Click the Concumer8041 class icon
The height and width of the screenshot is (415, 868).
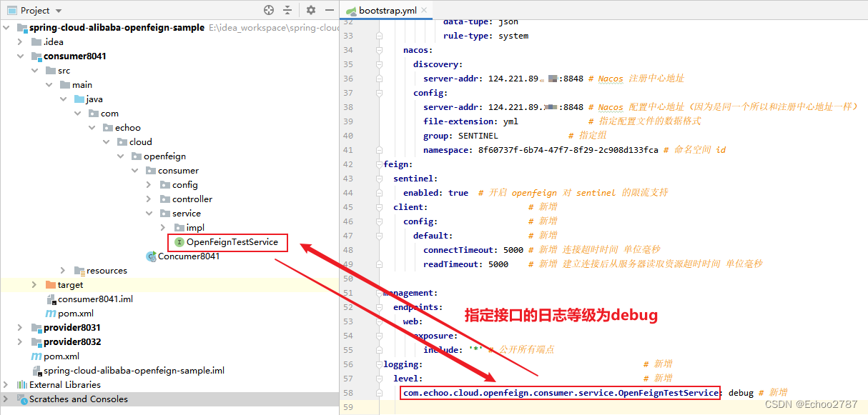click(x=151, y=256)
